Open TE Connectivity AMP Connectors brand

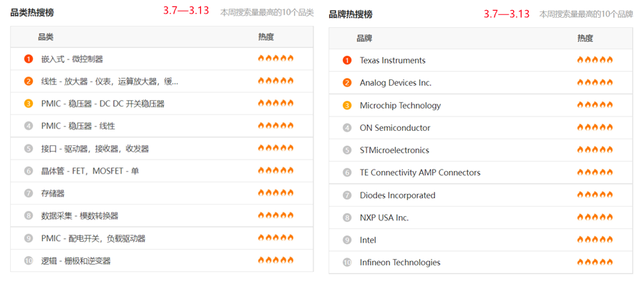click(x=420, y=173)
